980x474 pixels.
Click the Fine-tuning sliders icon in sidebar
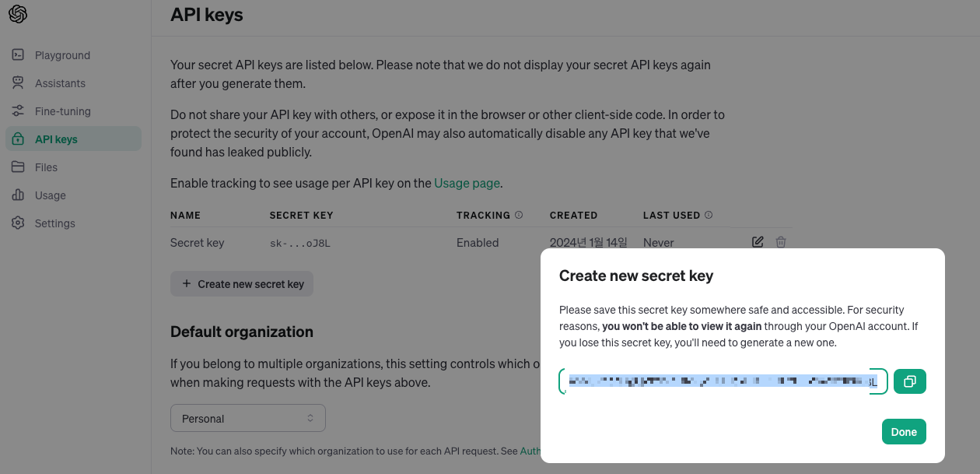tap(18, 111)
